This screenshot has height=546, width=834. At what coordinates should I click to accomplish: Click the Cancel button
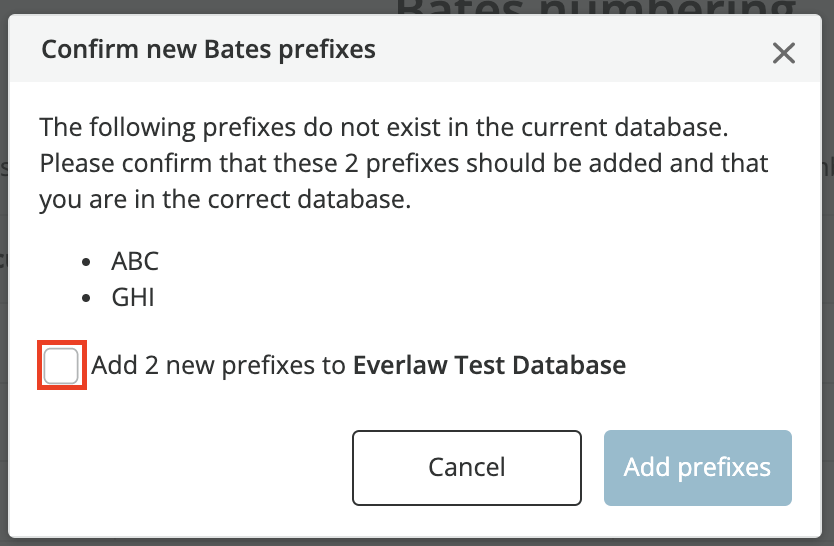tap(466, 468)
